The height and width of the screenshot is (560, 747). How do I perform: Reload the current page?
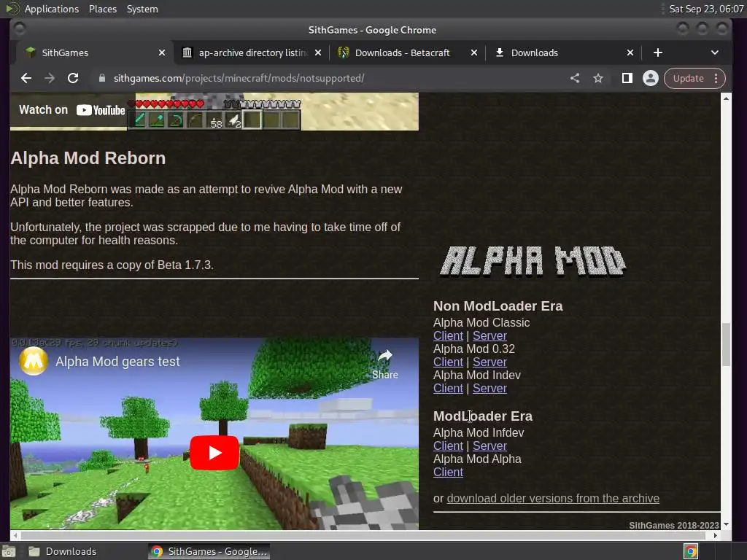click(73, 78)
